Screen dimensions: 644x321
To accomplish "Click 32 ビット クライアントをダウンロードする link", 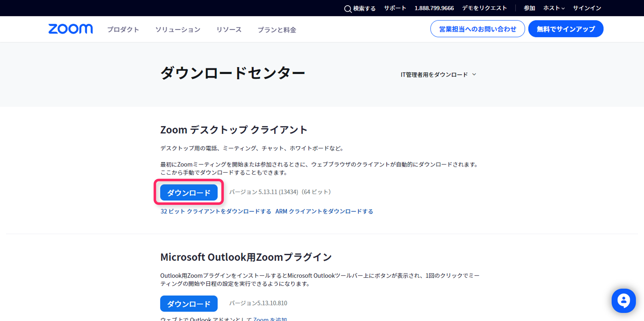I will point(216,211).
